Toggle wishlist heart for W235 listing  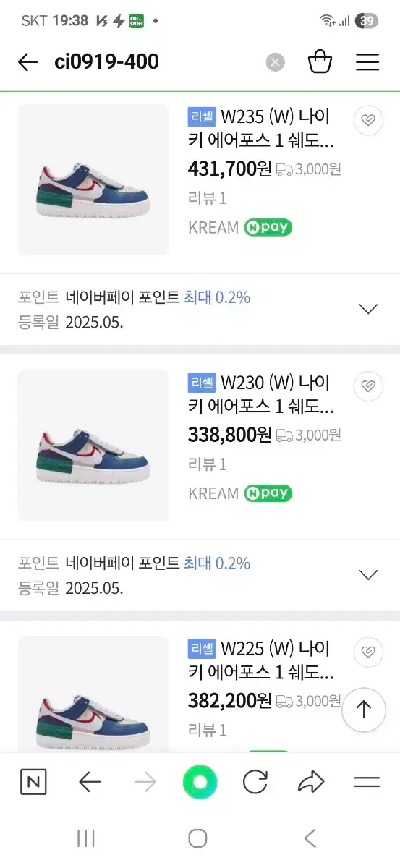click(x=368, y=120)
